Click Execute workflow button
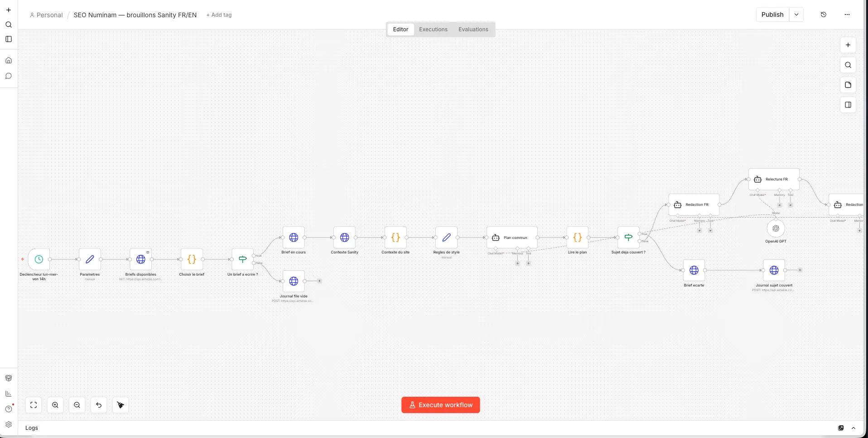Screen dimensions: 868x438 pyautogui.click(x=441, y=405)
